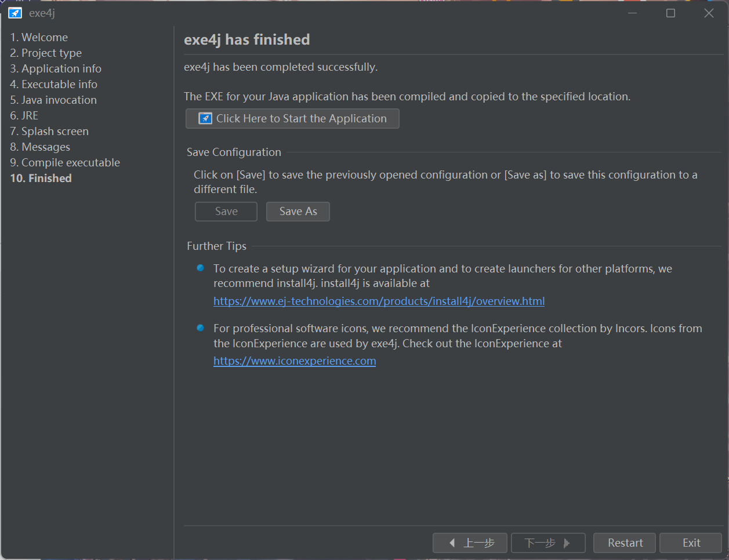Exit the exe4j wizard
729x560 pixels.
coord(691,543)
